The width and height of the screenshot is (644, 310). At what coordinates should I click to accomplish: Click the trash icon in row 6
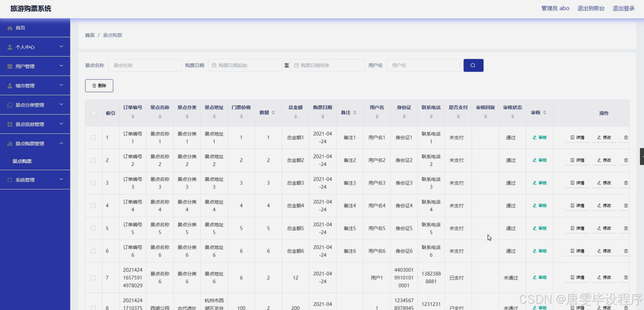click(x=626, y=251)
